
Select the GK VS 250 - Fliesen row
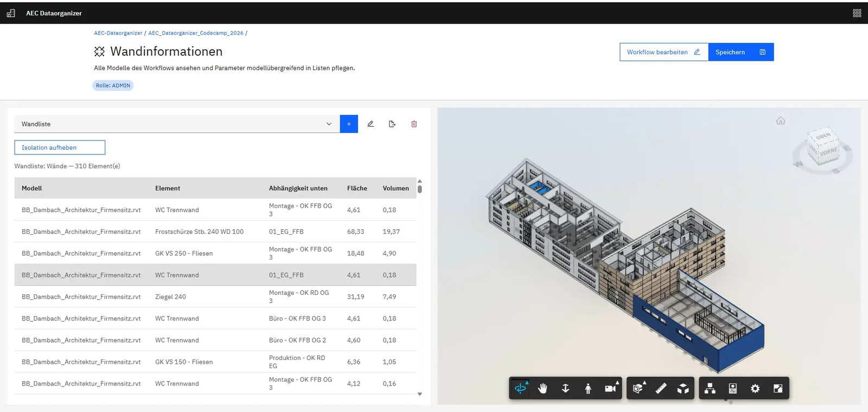[215, 253]
